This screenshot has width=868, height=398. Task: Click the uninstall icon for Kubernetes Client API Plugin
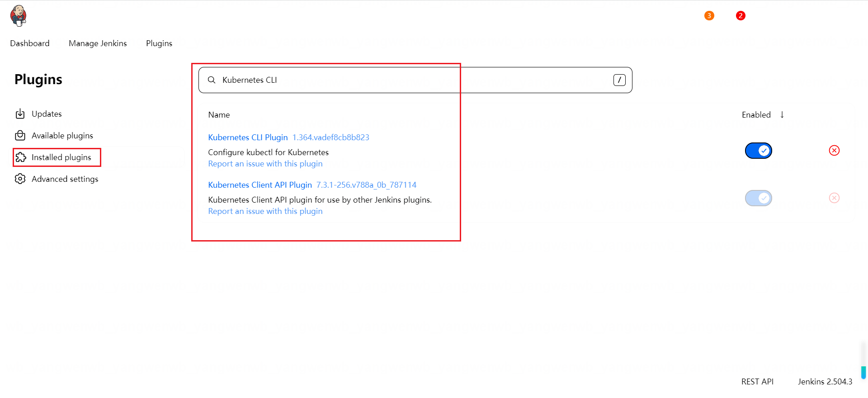pos(834,198)
